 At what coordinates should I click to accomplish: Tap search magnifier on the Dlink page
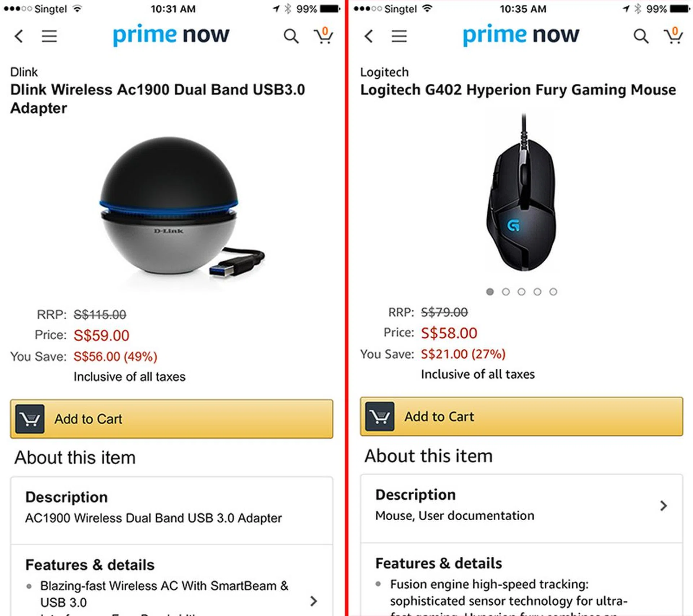(291, 36)
